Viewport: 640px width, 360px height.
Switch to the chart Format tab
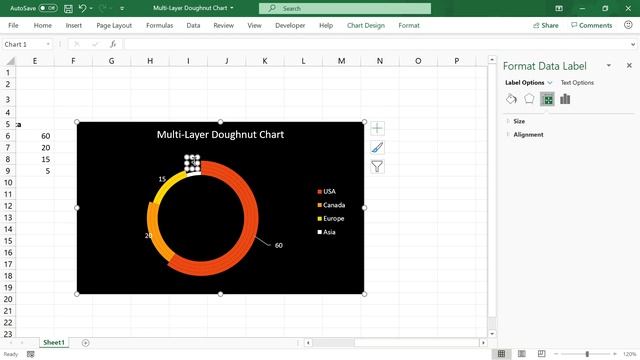point(409,25)
